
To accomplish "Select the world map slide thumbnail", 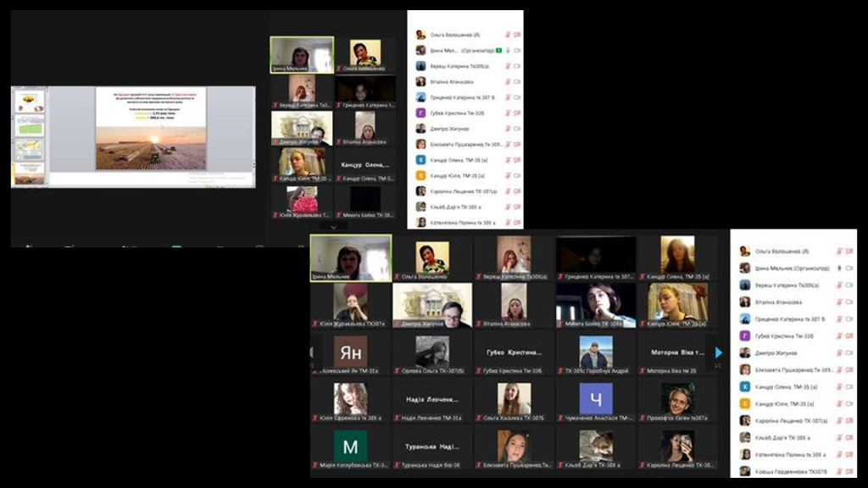I will [29, 151].
